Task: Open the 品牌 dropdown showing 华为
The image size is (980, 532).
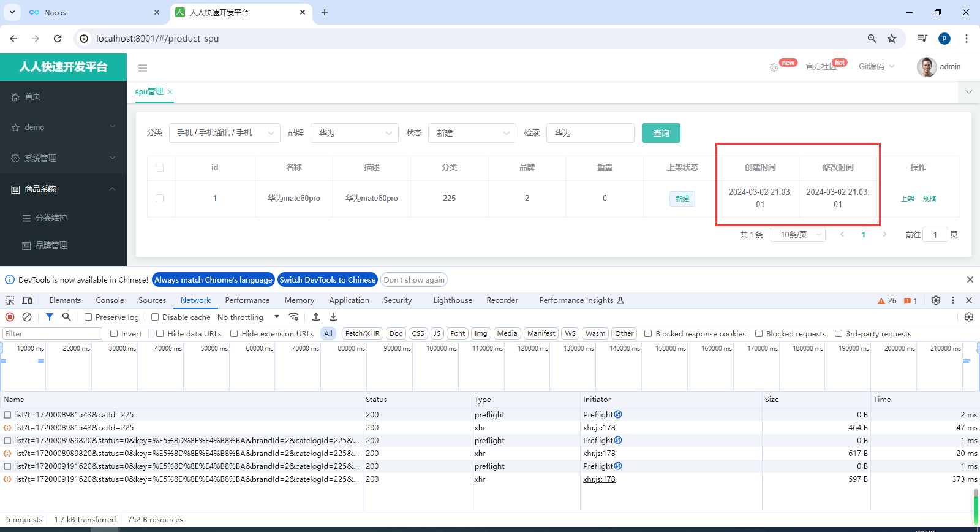Action: coord(355,133)
